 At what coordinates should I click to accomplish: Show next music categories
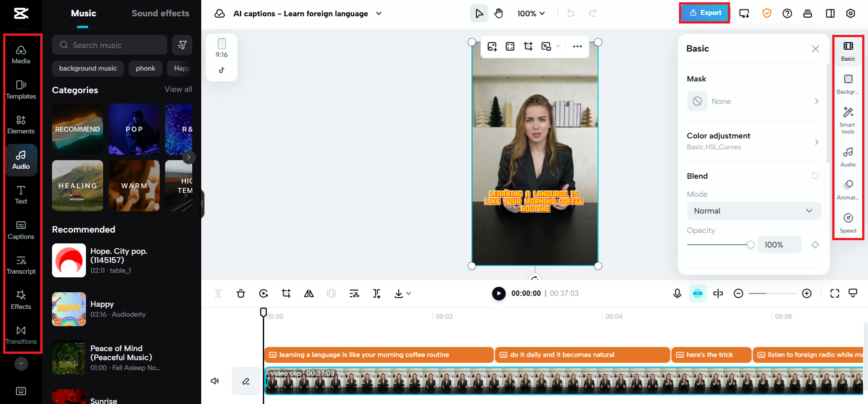[189, 157]
